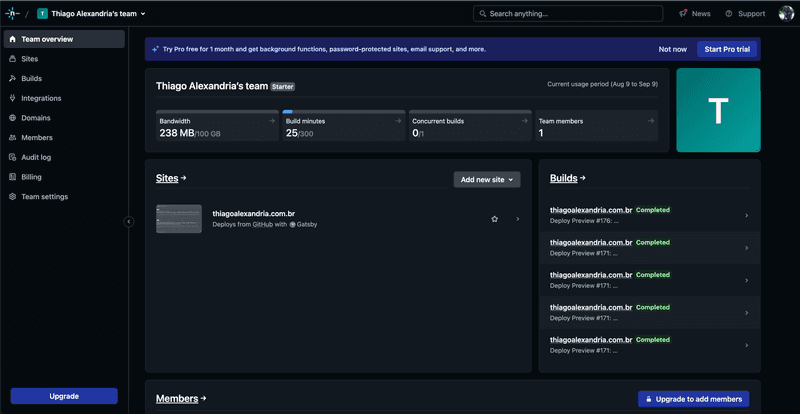Open Integrations in the sidebar
The width and height of the screenshot is (800, 414).
64,98
